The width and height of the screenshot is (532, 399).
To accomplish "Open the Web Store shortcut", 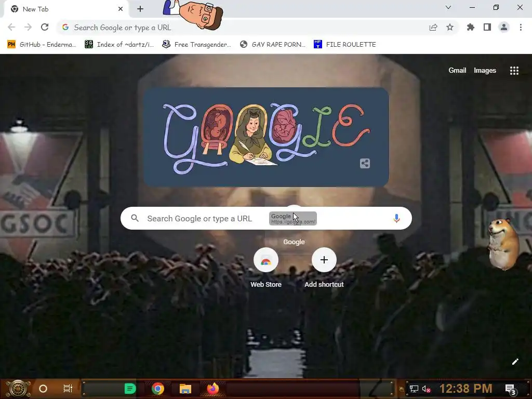I will click(266, 268).
